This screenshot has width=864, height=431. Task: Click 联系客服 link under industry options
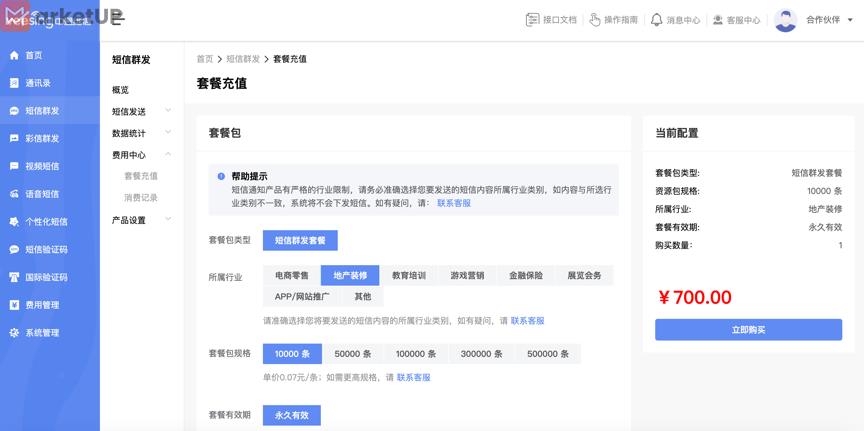pos(527,320)
